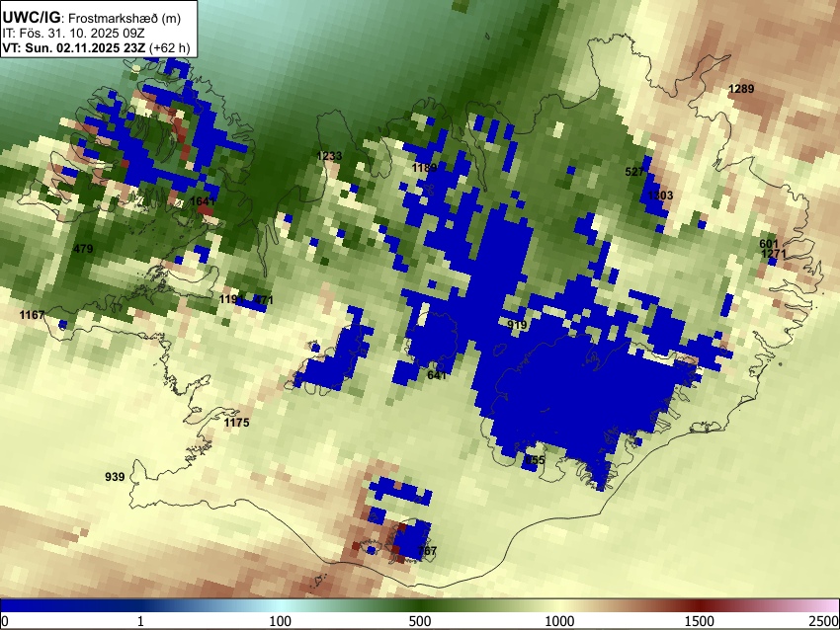Click the 0 label on the color scale

5,621
